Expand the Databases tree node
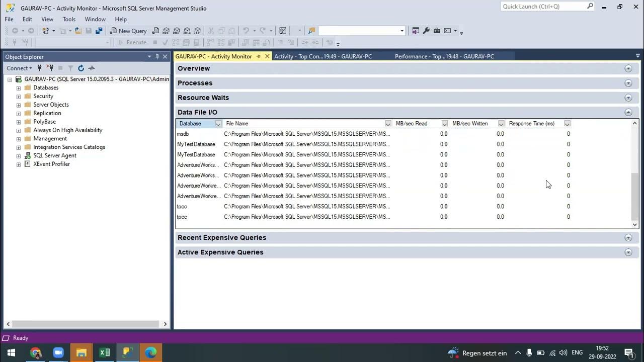The height and width of the screenshot is (362, 644). click(19, 88)
